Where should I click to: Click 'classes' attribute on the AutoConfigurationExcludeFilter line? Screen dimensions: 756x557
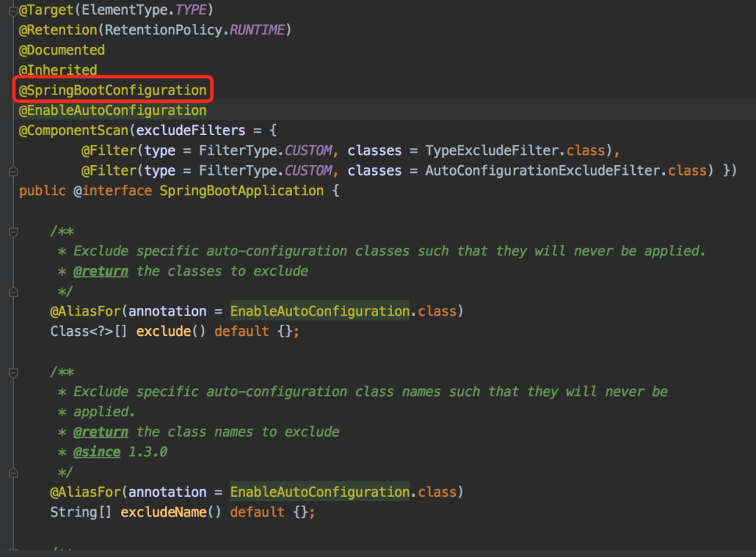coord(374,171)
